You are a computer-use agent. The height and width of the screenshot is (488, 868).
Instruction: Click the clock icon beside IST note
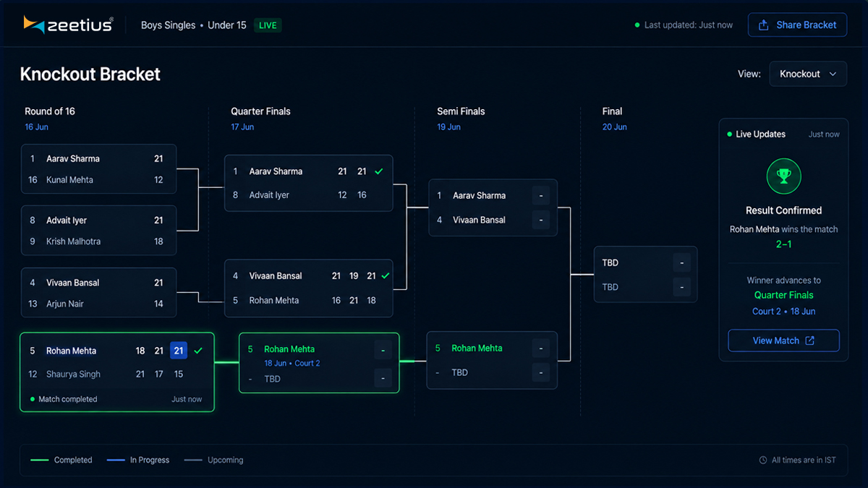point(763,460)
